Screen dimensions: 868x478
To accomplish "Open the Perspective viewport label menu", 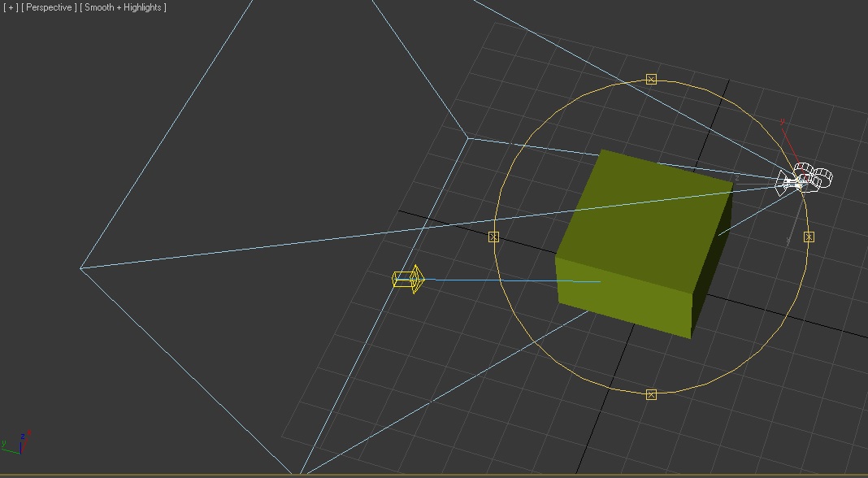I will click(49, 7).
